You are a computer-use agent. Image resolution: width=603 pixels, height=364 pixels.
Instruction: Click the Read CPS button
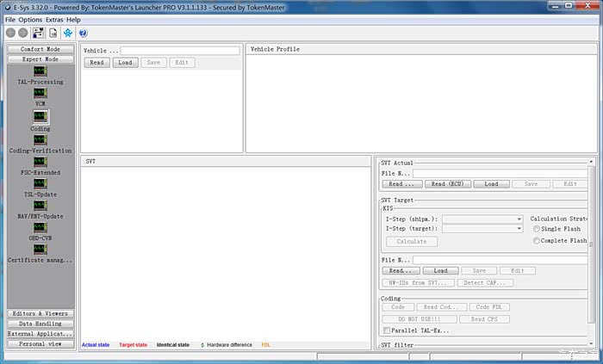tap(484, 319)
